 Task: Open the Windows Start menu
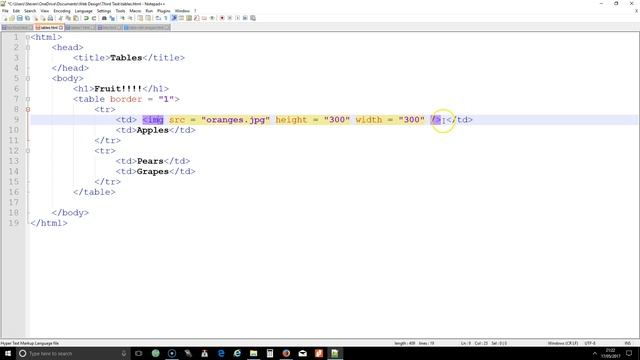[8, 353]
